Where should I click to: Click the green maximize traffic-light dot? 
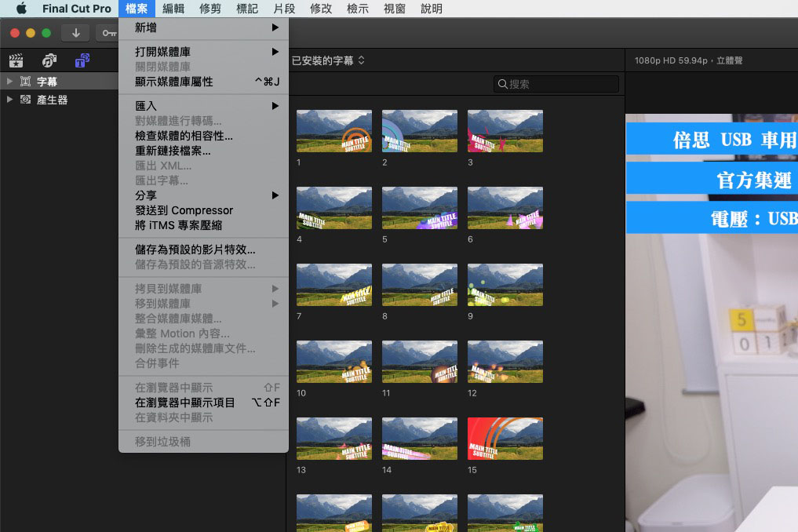[46, 32]
